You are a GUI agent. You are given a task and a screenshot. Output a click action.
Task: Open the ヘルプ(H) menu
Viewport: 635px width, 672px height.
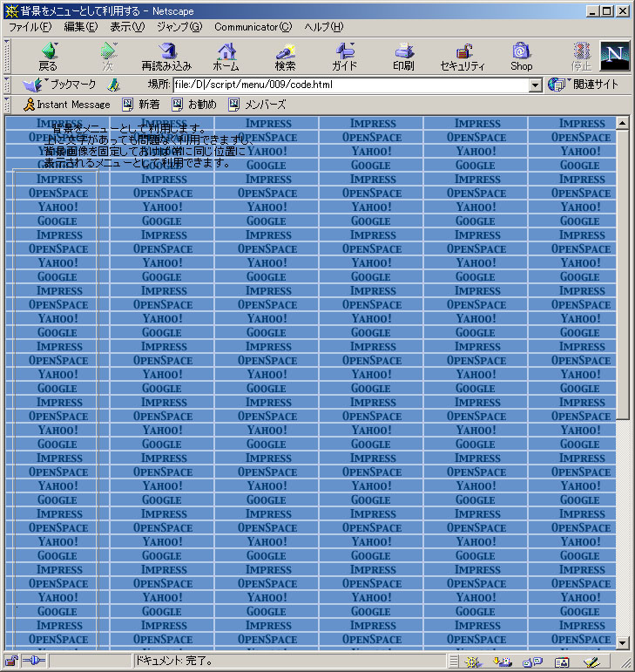pos(324,27)
